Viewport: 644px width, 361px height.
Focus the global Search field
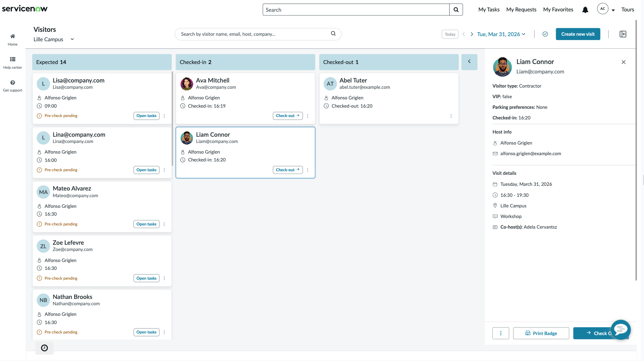tap(356, 10)
